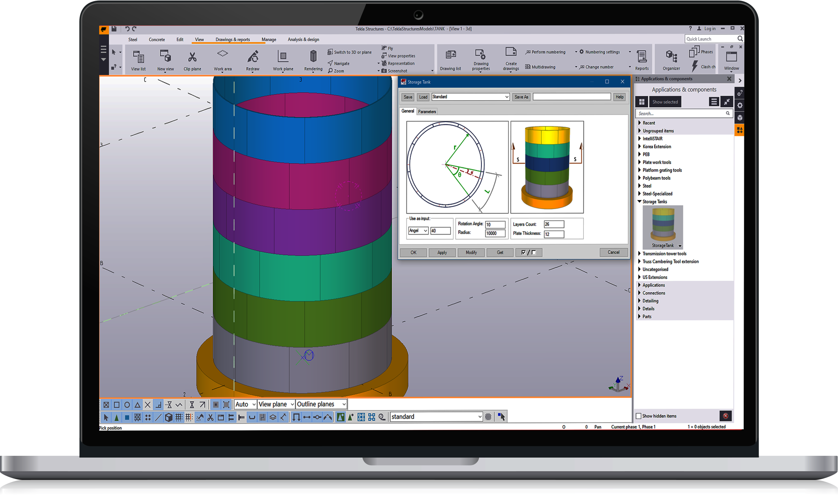Open the Angel input type dropdown

click(x=418, y=231)
